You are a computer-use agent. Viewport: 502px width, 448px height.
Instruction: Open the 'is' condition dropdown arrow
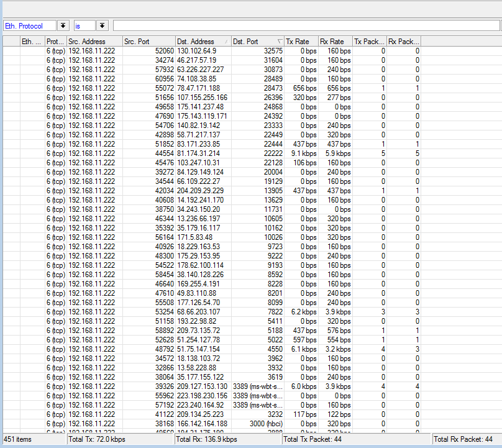point(102,25)
